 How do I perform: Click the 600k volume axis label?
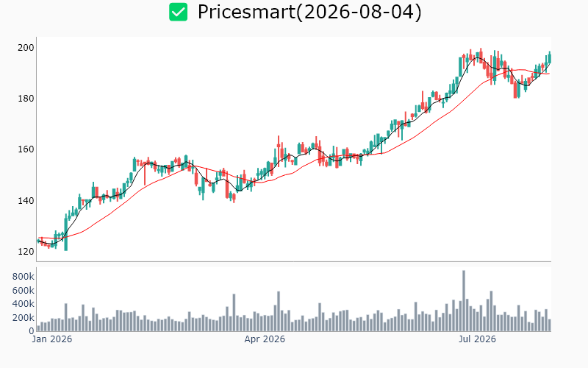[x=24, y=291]
